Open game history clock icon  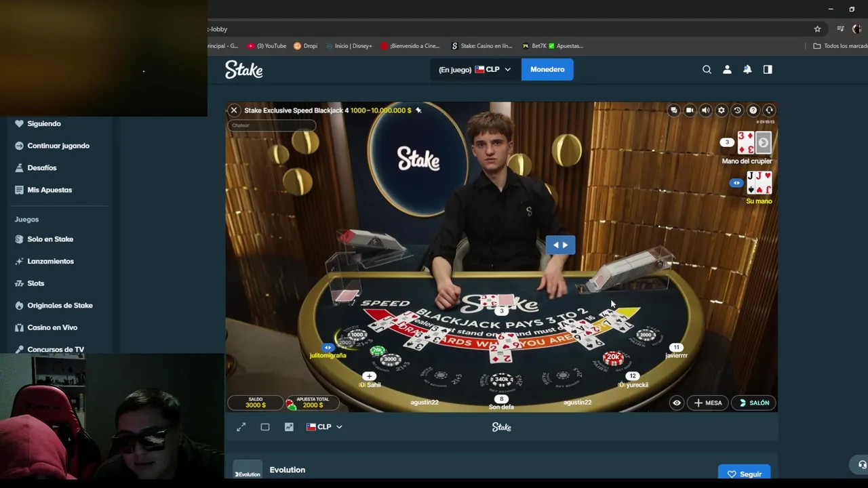pos(737,110)
